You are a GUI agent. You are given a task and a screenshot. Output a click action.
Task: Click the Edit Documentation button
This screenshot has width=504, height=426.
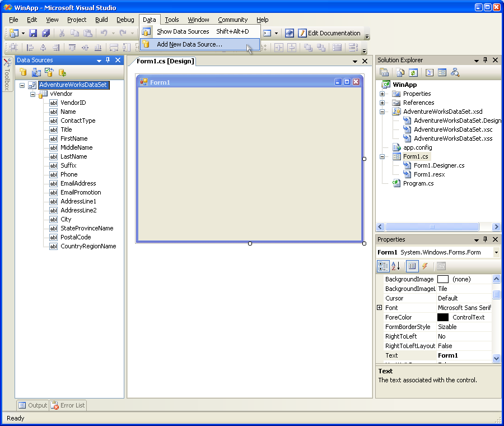pos(329,33)
